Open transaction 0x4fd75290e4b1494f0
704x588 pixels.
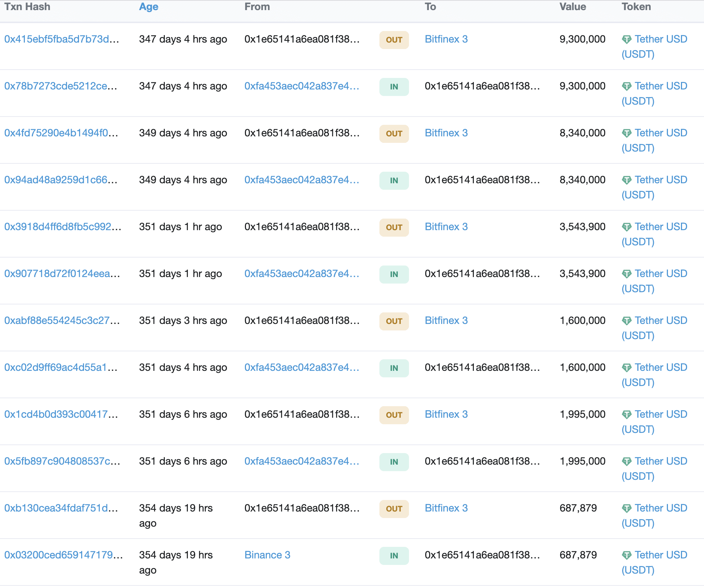click(x=61, y=133)
